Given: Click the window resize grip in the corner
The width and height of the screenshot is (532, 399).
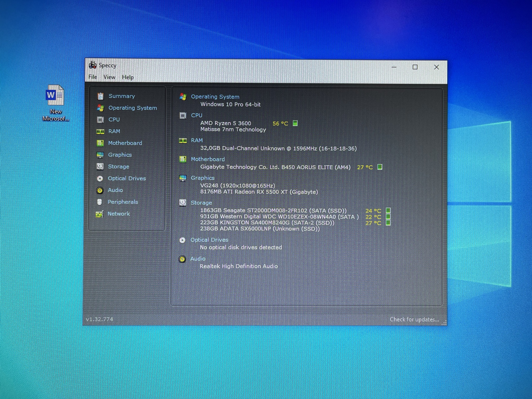Looking at the screenshot, I should pyautogui.click(x=444, y=323).
